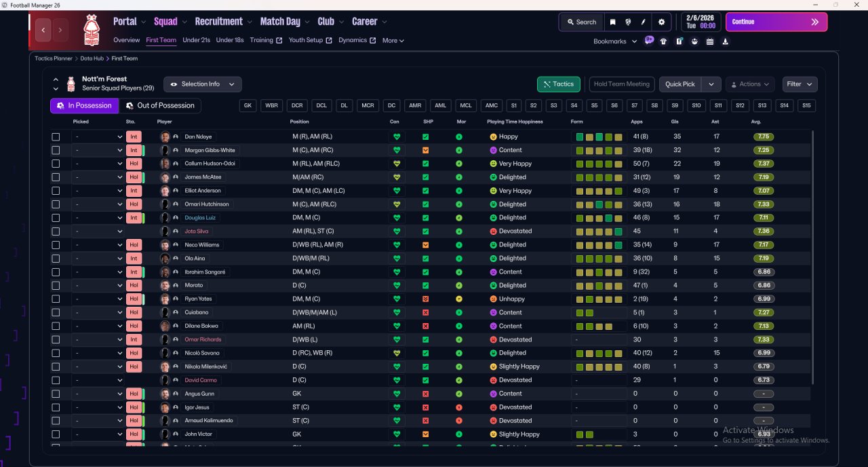Image resolution: width=868 pixels, height=467 pixels.
Task: Select the GK position button
Action: pos(248,106)
